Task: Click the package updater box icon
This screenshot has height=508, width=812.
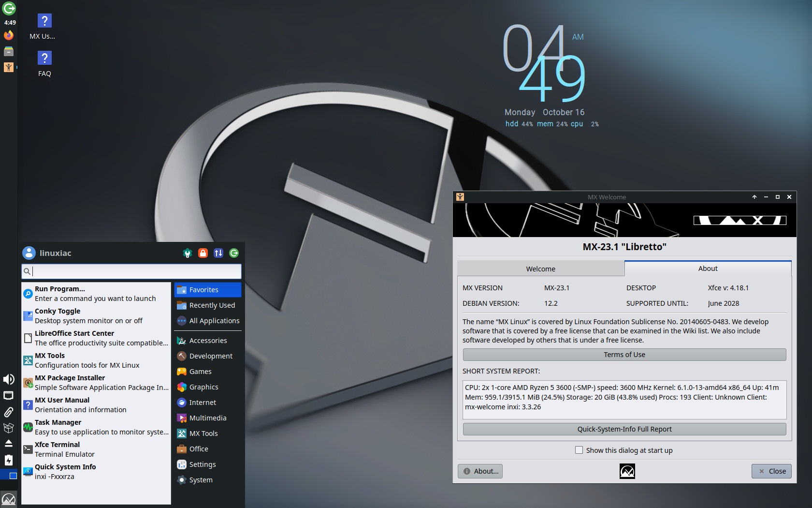Action: 9,428
